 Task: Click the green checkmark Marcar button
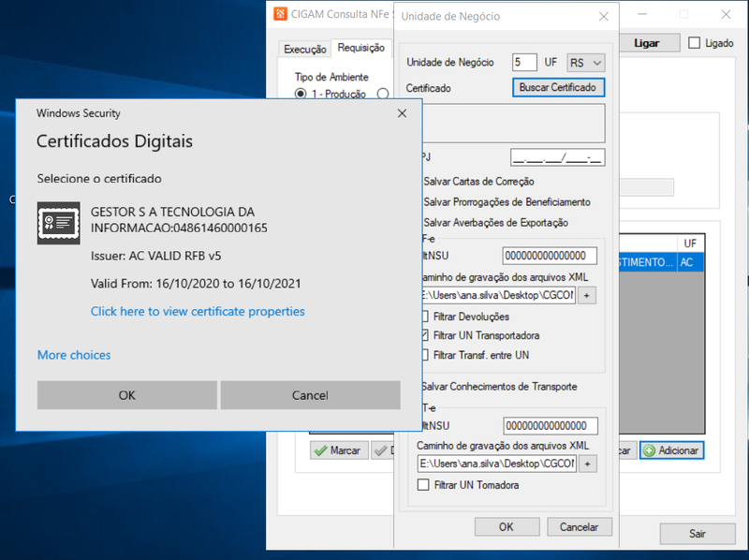click(339, 450)
